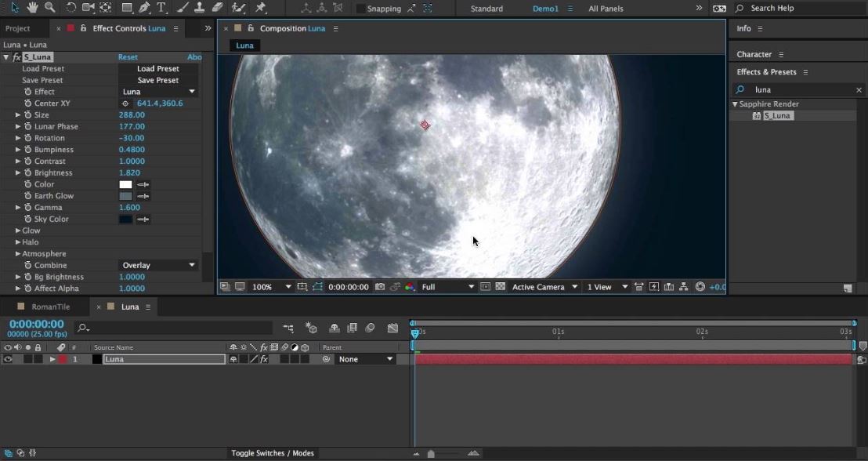Screen dimensions: 868x461
Task: Enable the Snapping checkbox
Action: [x=360, y=8]
